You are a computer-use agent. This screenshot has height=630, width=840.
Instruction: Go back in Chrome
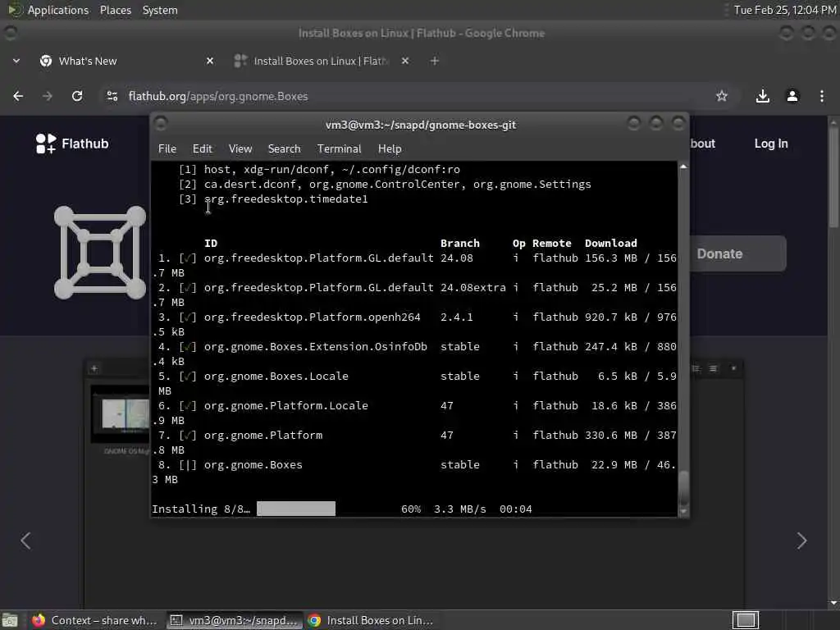click(18, 96)
